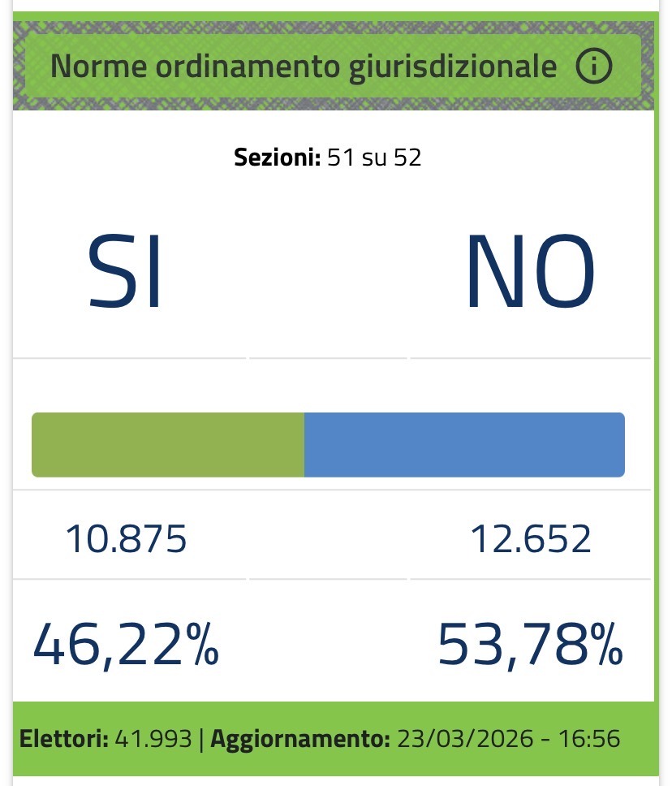
Task: Click the SI vote count 10.875
Action: pyautogui.click(x=126, y=538)
